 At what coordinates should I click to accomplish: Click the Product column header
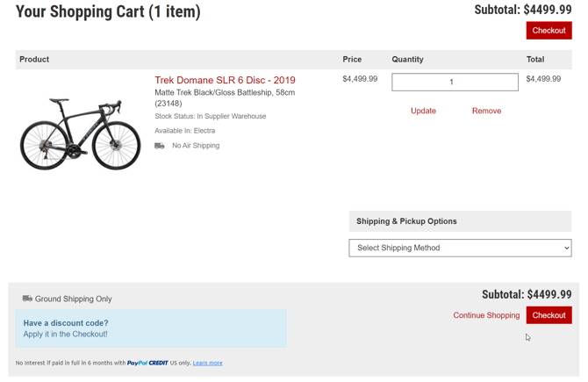point(34,60)
